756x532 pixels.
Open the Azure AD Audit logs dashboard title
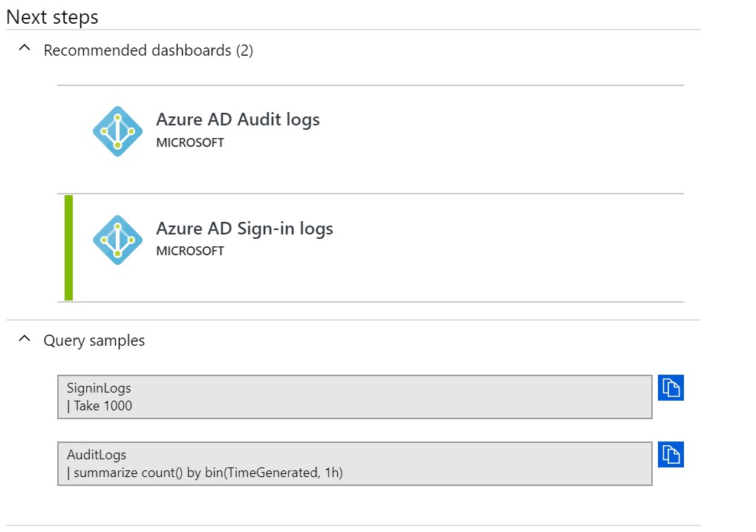[238, 119]
